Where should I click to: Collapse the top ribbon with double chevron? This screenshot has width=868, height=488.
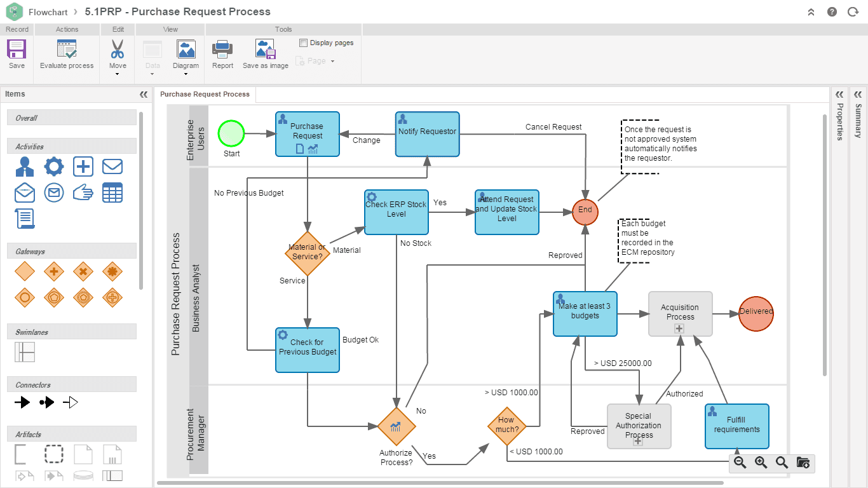(811, 11)
